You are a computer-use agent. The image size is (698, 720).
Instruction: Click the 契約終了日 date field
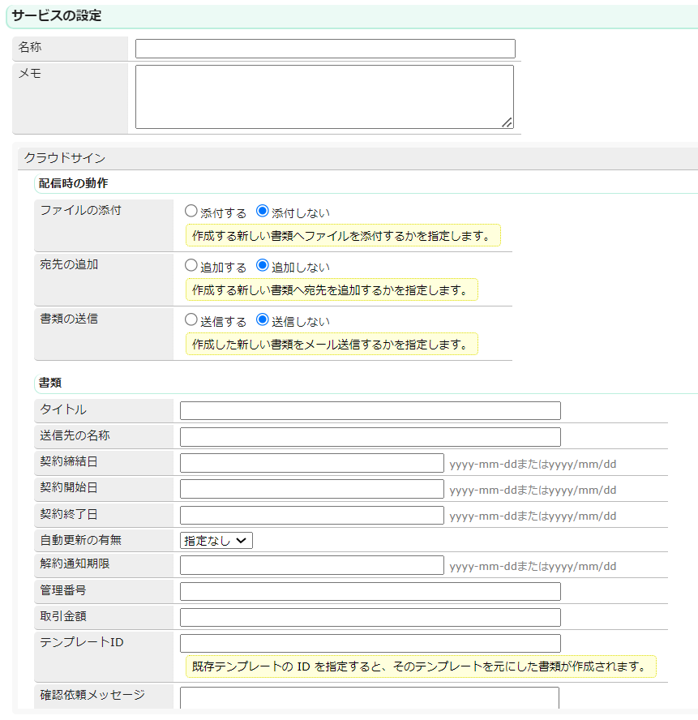point(311,514)
